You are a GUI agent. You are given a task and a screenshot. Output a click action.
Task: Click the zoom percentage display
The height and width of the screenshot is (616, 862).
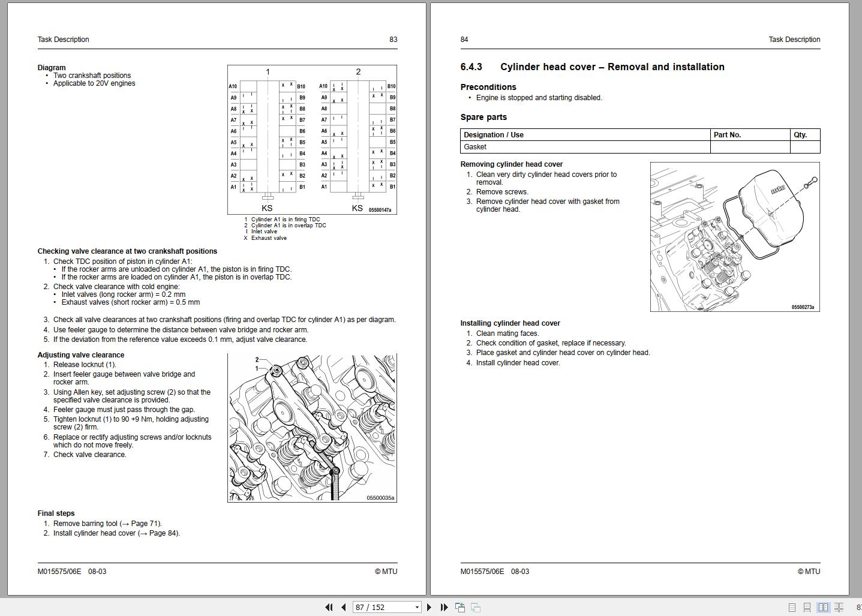[x=858, y=608]
